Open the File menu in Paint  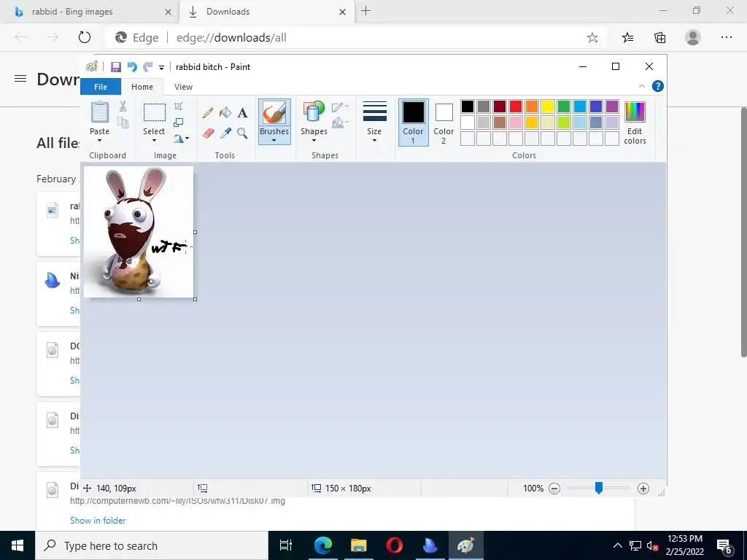coord(101,87)
